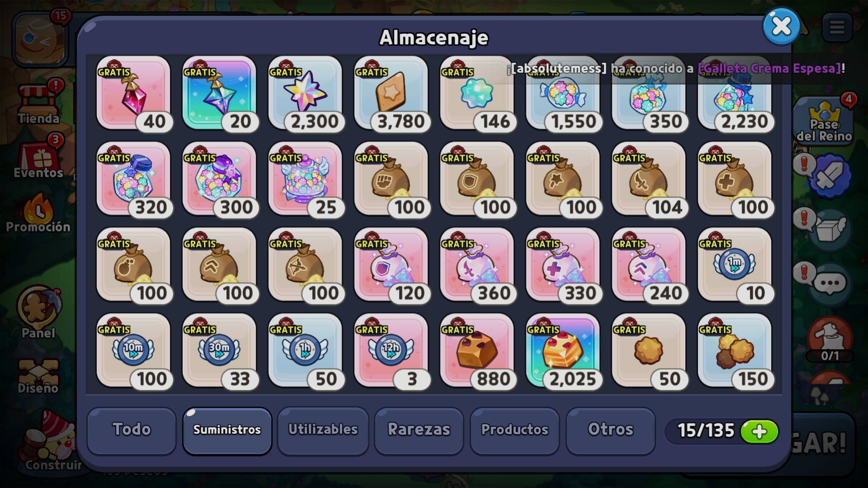
Task: Open the Productos tab
Action: point(515,430)
